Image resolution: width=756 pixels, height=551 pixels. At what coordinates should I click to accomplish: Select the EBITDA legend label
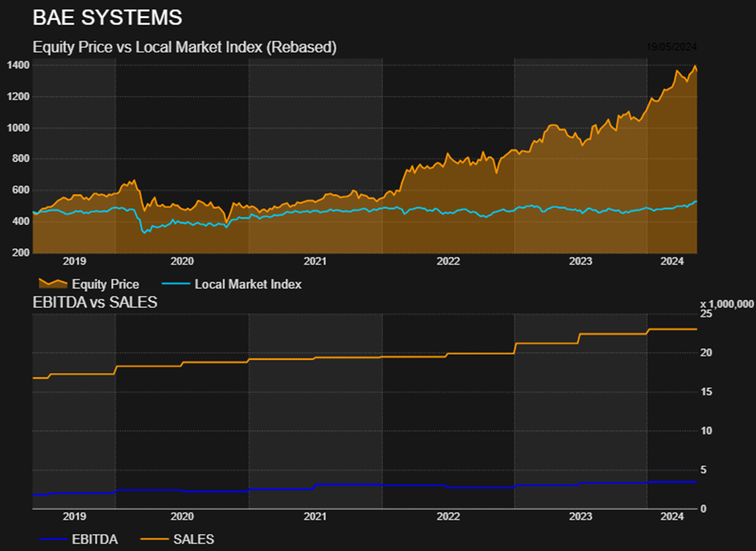(x=95, y=539)
